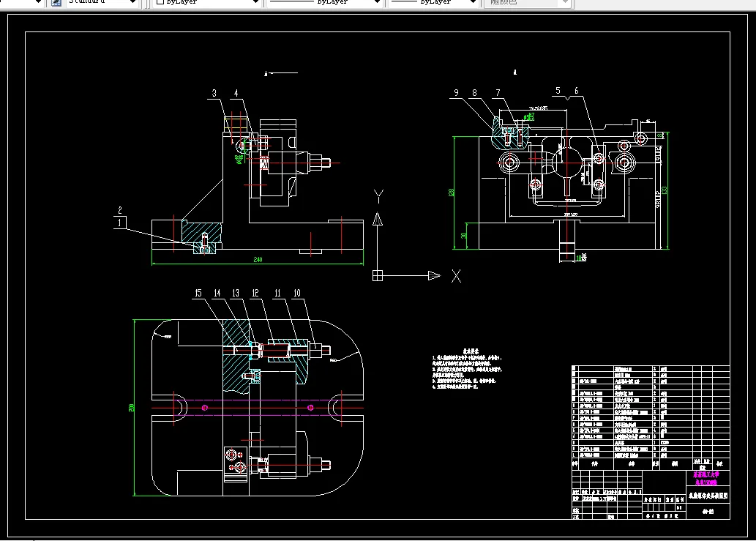Select part balloon number 14
756x541 pixels.
pos(217,293)
